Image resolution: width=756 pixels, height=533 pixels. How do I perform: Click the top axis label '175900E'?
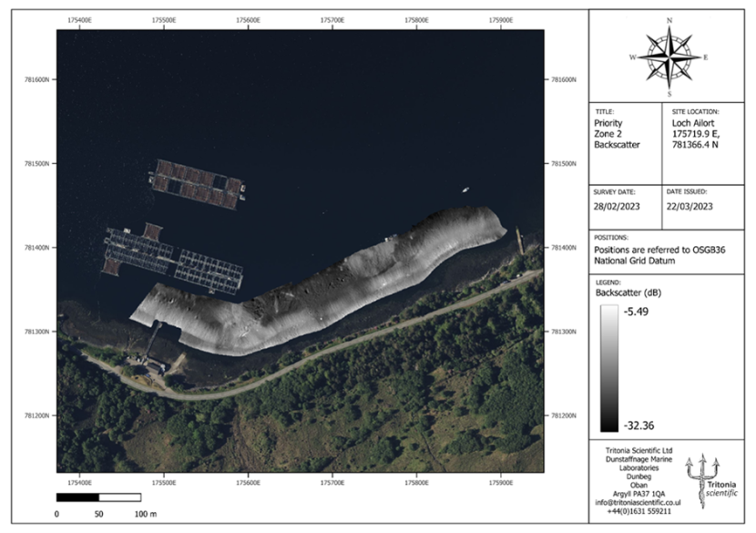pos(501,20)
